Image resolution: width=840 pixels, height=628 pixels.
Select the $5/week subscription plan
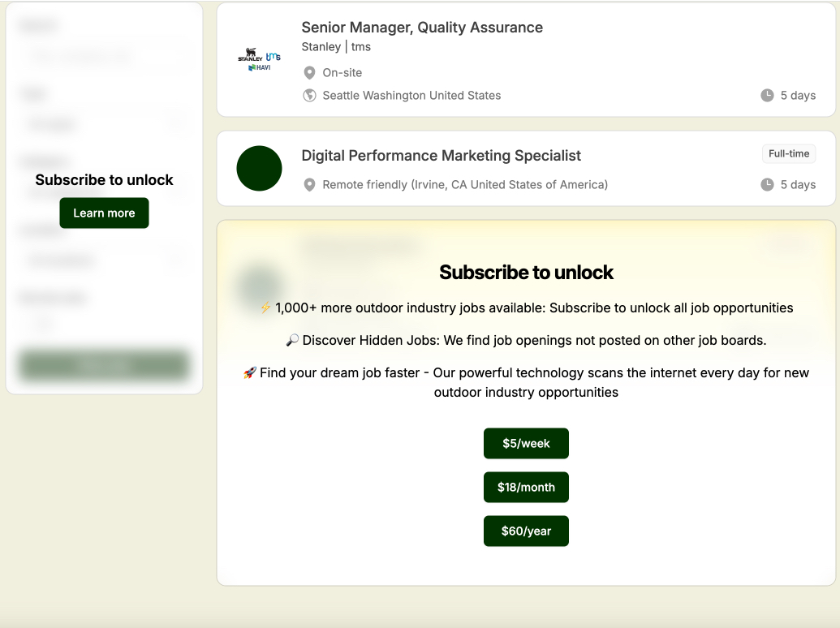(x=526, y=443)
